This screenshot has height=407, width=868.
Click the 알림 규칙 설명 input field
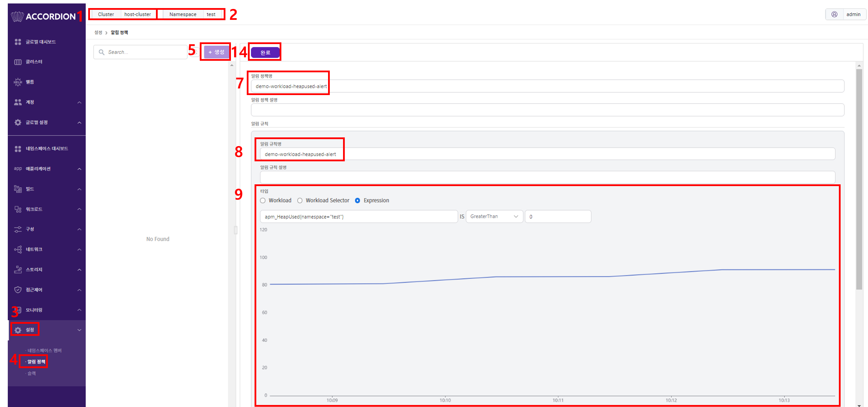tap(547, 177)
